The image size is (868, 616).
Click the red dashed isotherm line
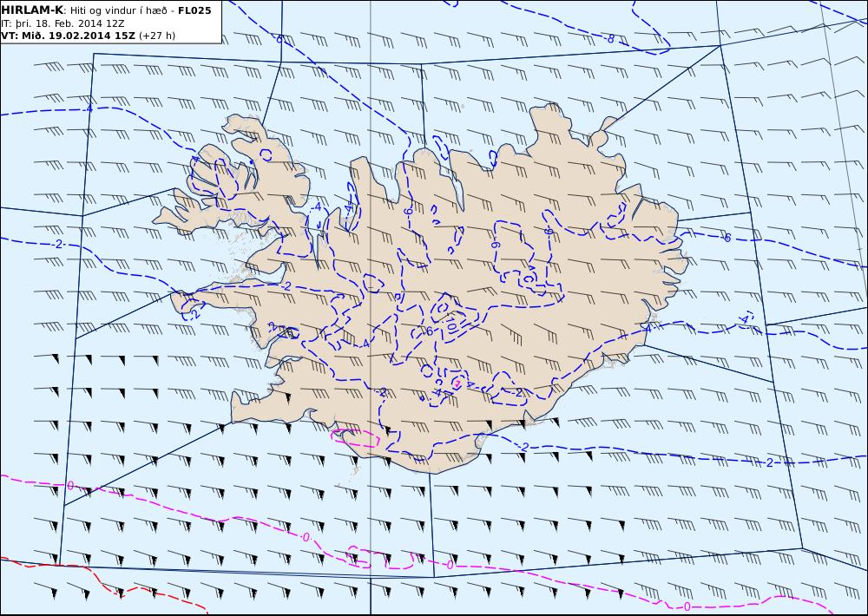coord(104,584)
